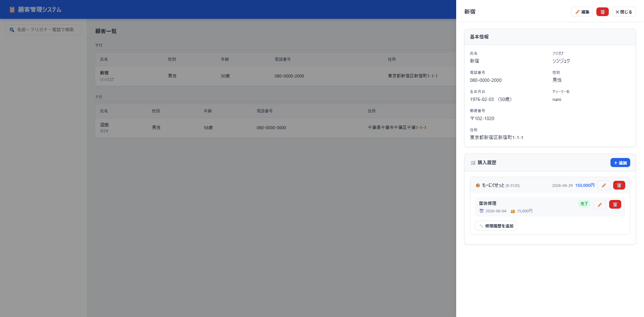The width and height of the screenshot is (644, 317).
Task: Click address 千葉県千葉市千葉区千葉1-1-1 in the list
Action: pos(397,128)
